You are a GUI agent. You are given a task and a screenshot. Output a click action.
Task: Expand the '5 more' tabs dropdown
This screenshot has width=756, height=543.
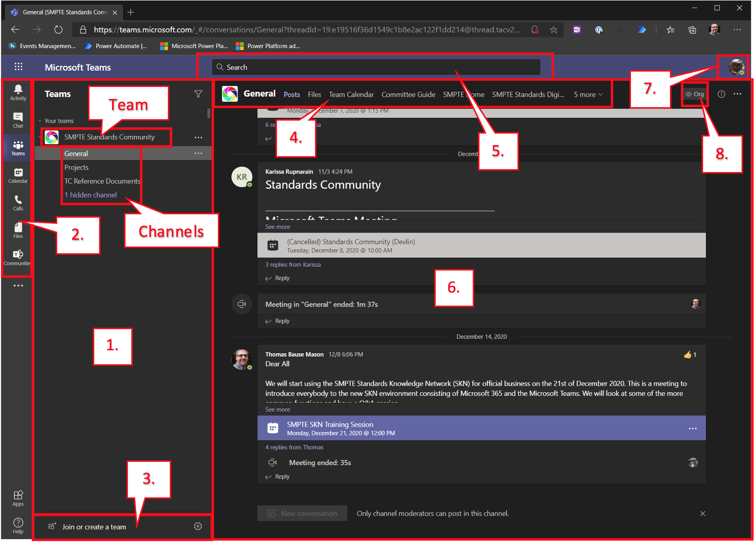click(588, 95)
